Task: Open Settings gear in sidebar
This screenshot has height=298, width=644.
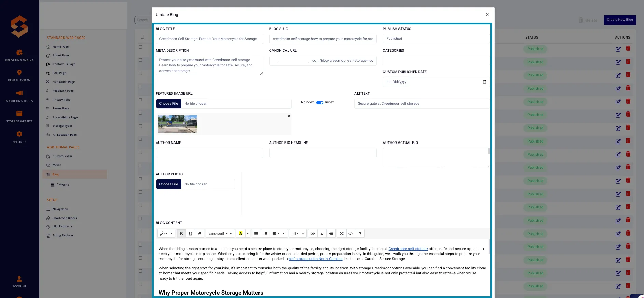Action: pyautogui.click(x=19, y=137)
